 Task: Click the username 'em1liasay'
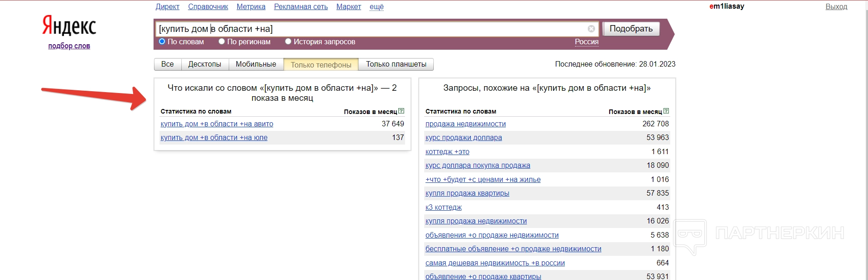[x=727, y=6]
